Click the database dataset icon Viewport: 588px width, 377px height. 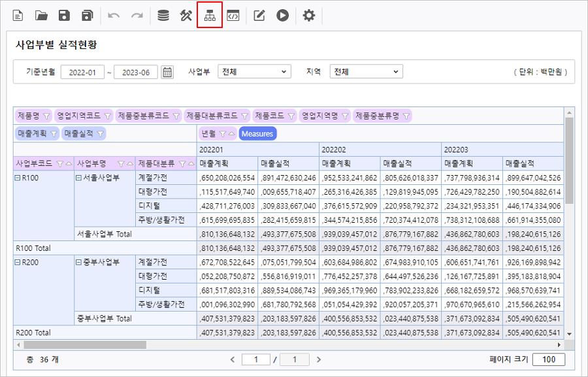coord(163,15)
